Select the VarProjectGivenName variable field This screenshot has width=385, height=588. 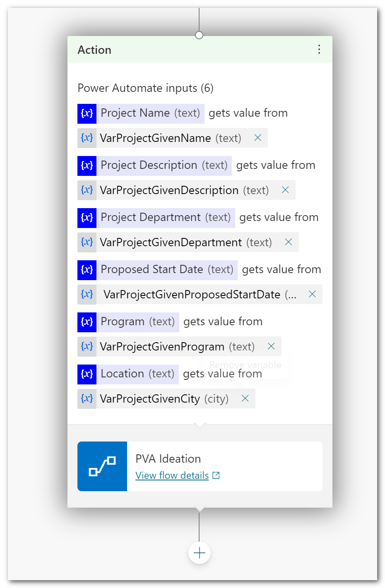pos(172,138)
